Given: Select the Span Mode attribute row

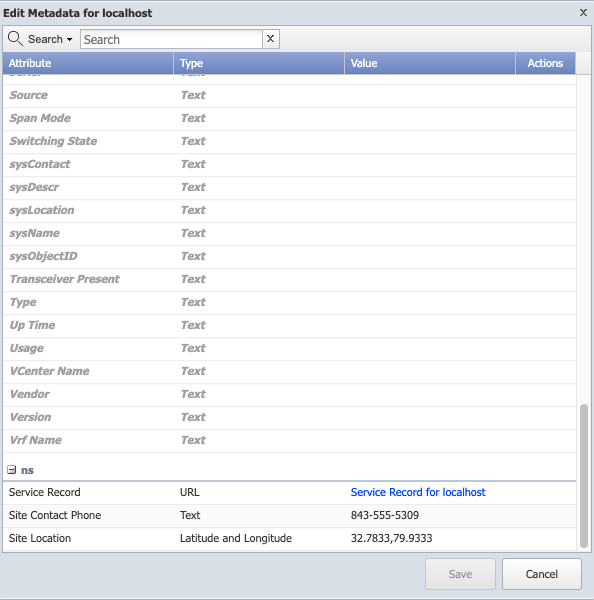Looking at the screenshot, I should (x=289, y=119).
